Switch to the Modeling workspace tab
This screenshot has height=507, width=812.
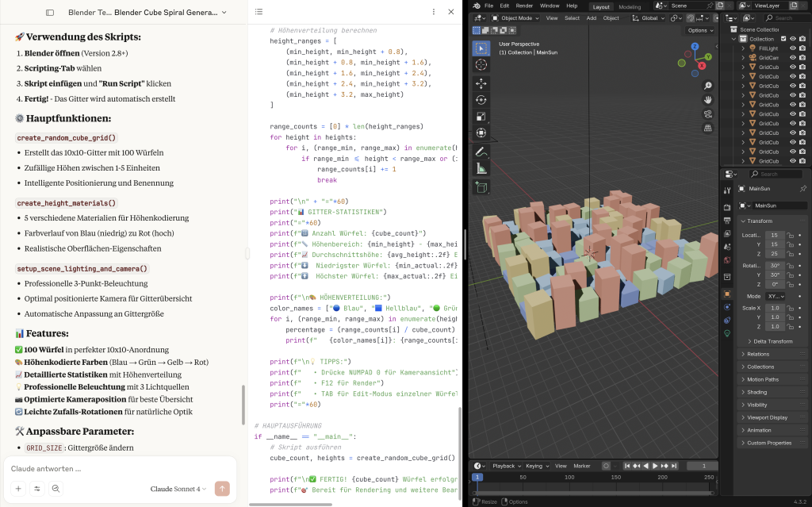pos(630,6)
